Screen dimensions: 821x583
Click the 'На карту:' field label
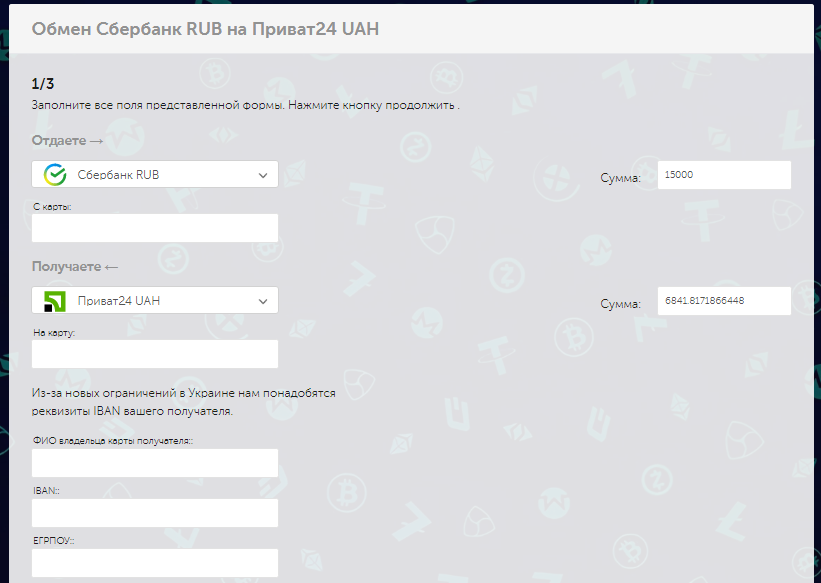[54, 333]
